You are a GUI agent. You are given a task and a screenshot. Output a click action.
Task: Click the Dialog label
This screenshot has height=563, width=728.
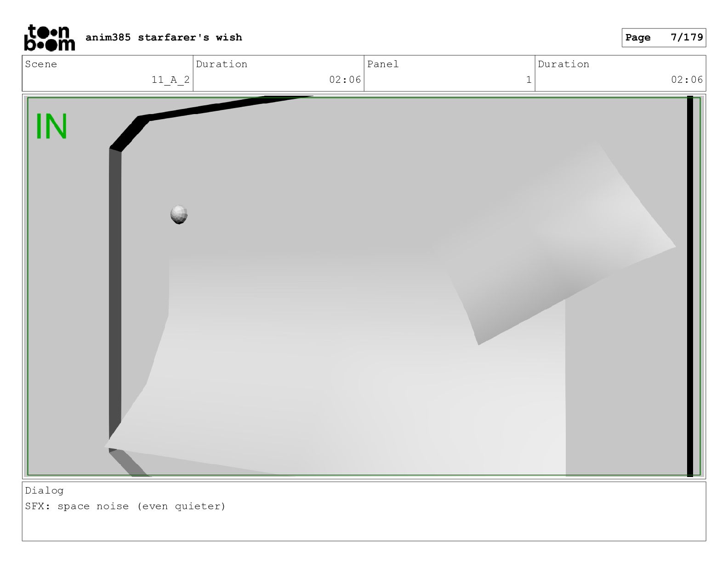[x=44, y=490]
